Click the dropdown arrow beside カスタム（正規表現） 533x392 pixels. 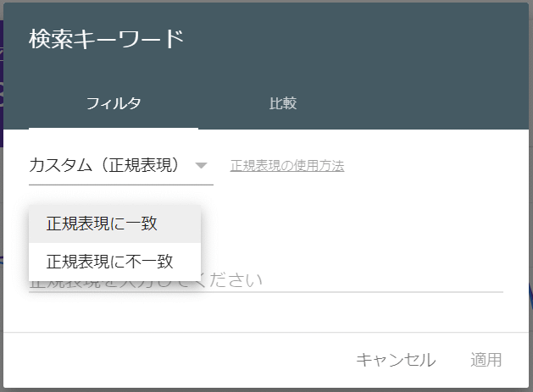click(201, 166)
